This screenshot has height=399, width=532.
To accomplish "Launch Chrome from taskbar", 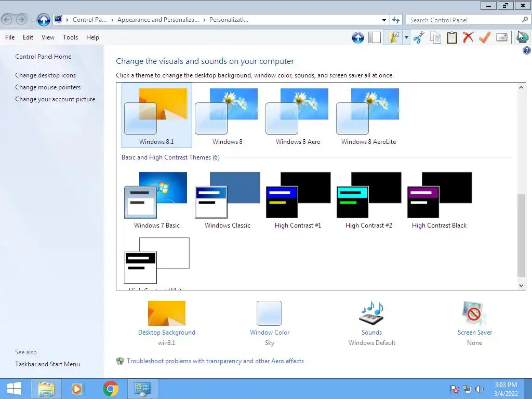I will (111, 389).
